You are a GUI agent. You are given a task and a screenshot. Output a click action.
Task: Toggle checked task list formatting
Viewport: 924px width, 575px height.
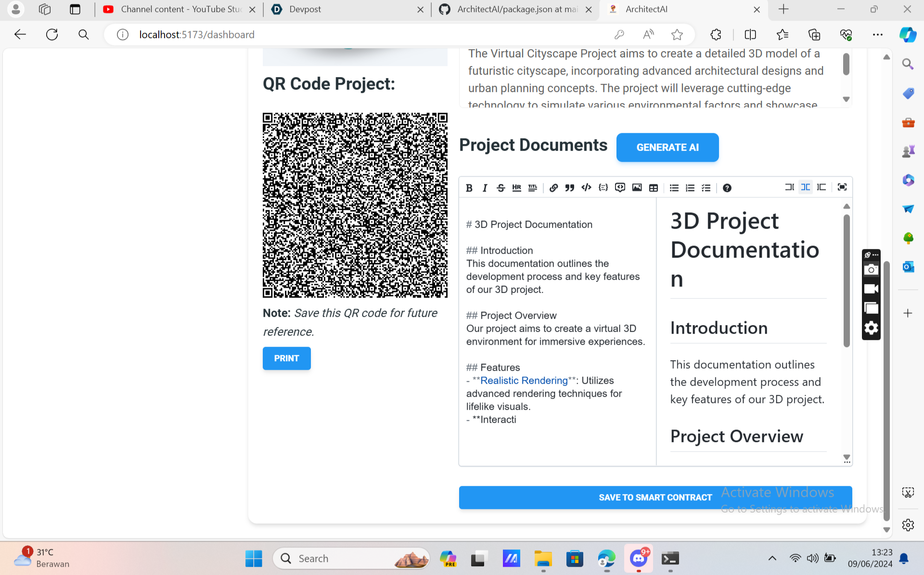[706, 188]
